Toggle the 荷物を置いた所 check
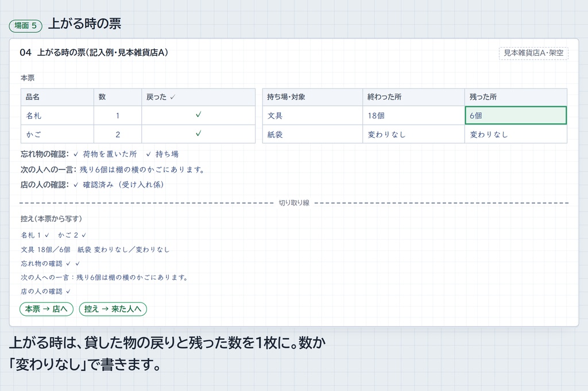The height and width of the screenshot is (391, 588). click(76, 154)
